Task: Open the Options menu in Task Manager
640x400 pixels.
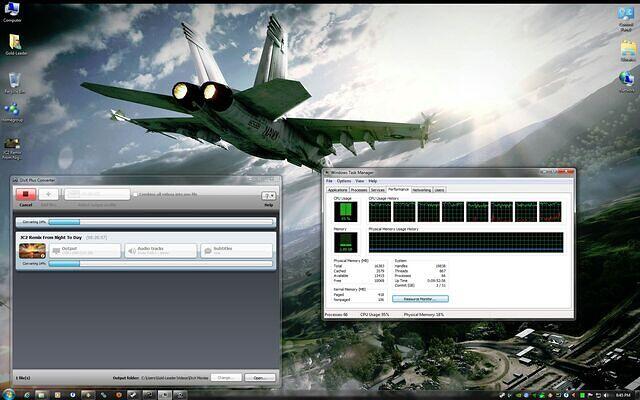Action: click(x=343, y=181)
